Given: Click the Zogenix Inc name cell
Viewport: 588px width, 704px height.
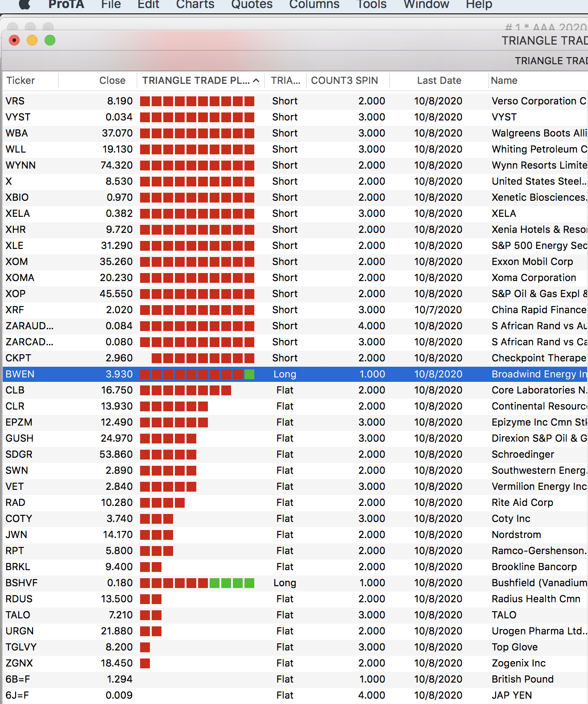Looking at the screenshot, I should [518, 663].
